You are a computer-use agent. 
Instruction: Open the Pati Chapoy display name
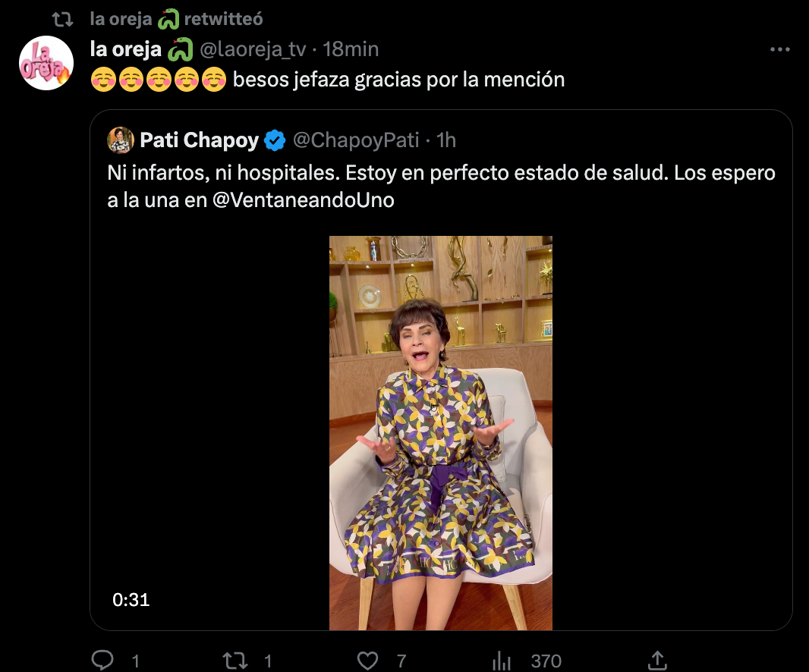pyautogui.click(x=199, y=140)
